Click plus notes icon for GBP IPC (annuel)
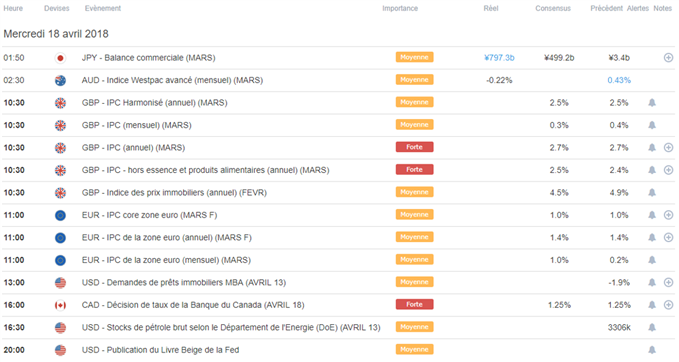The image size is (679, 362). click(668, 148)
